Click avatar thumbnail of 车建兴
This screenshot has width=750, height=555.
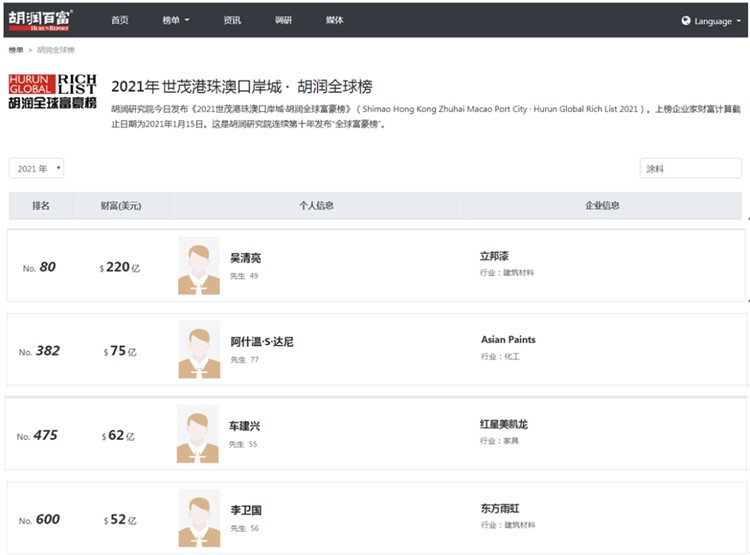tap(198, 433)
